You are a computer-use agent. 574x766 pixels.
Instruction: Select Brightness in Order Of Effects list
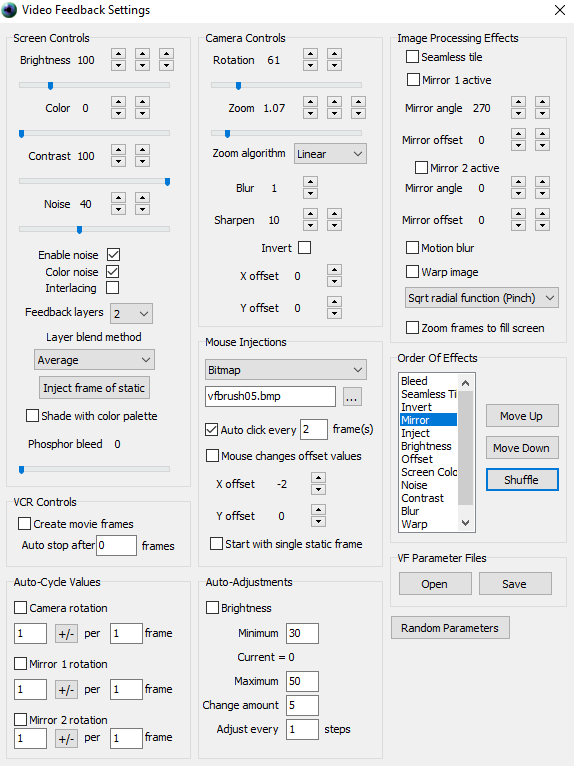point(426,446)
